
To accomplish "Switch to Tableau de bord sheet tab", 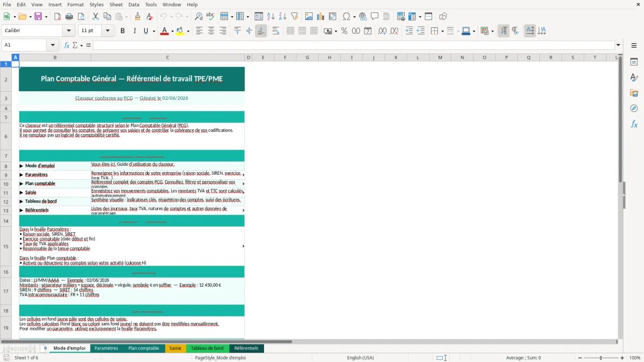I will (207, 349).
